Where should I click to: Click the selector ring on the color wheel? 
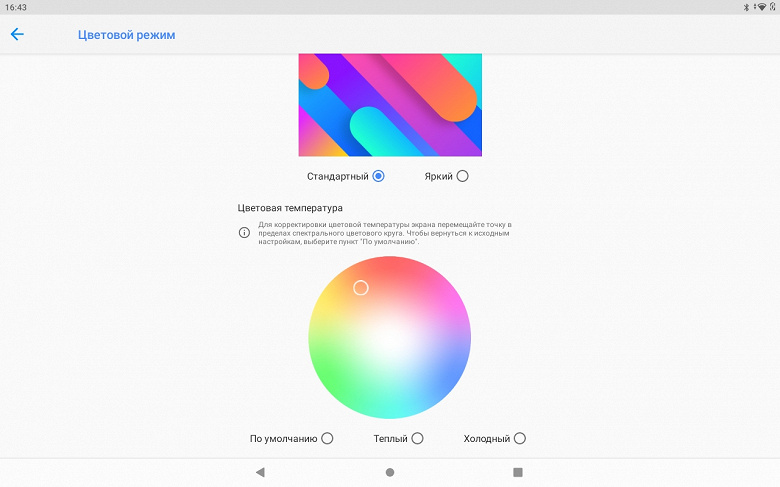click(361, 288)
